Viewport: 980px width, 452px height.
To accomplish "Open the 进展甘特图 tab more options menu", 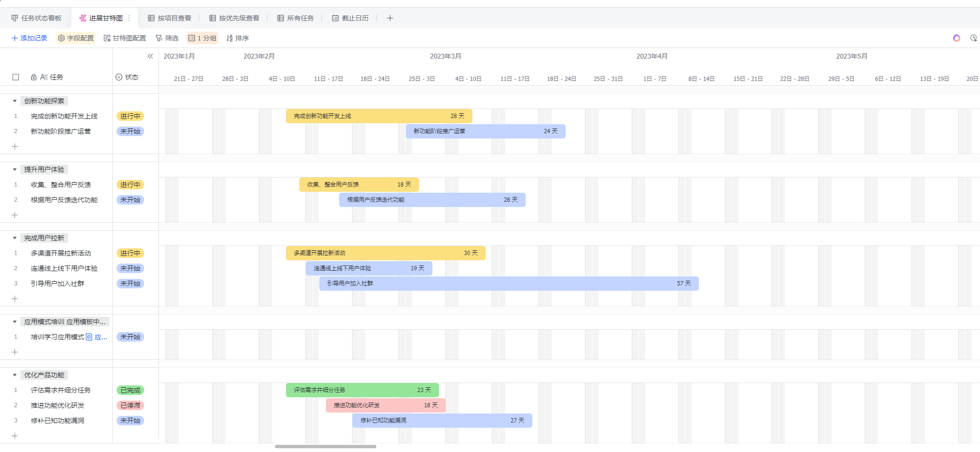I will [129, 18].
